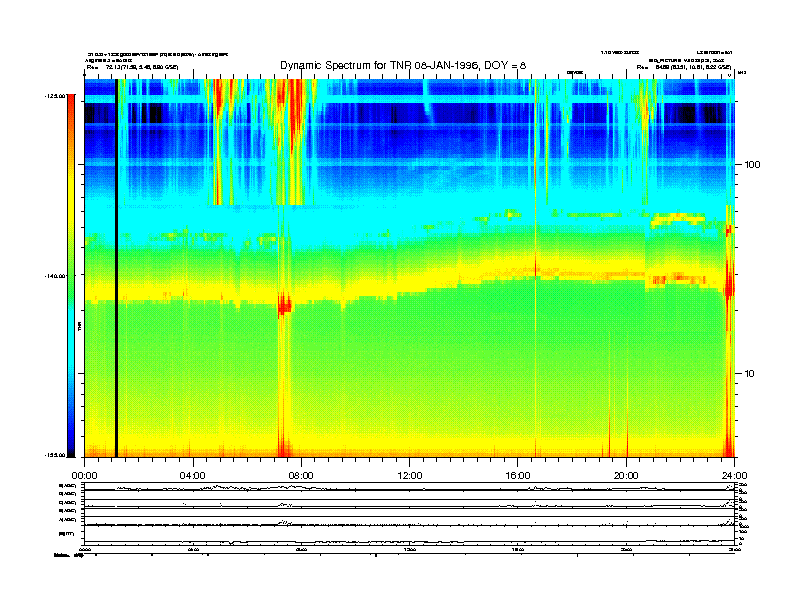
Task: Click the -140.00 color bar label
Action: click(55, 276)
